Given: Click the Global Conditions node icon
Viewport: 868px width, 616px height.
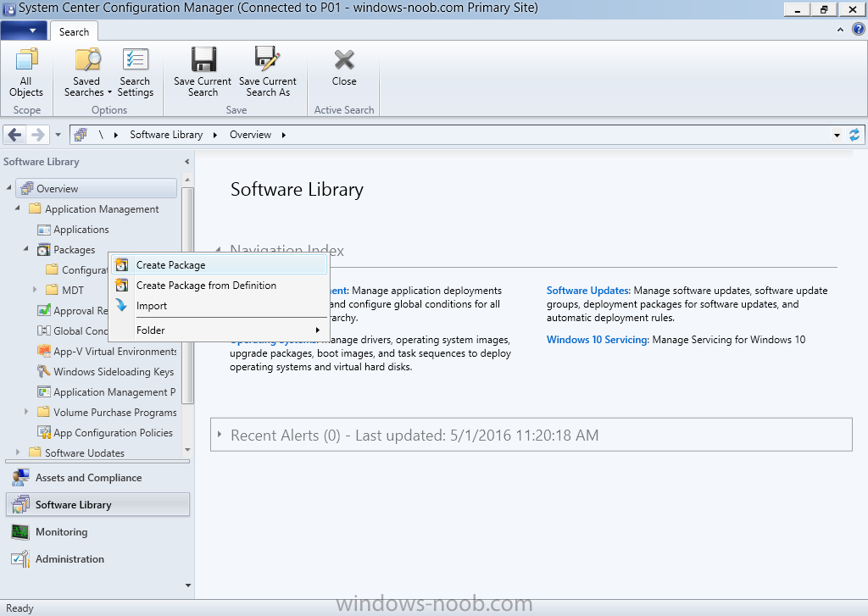Looking at the screenshot, I should coord(44,331).
